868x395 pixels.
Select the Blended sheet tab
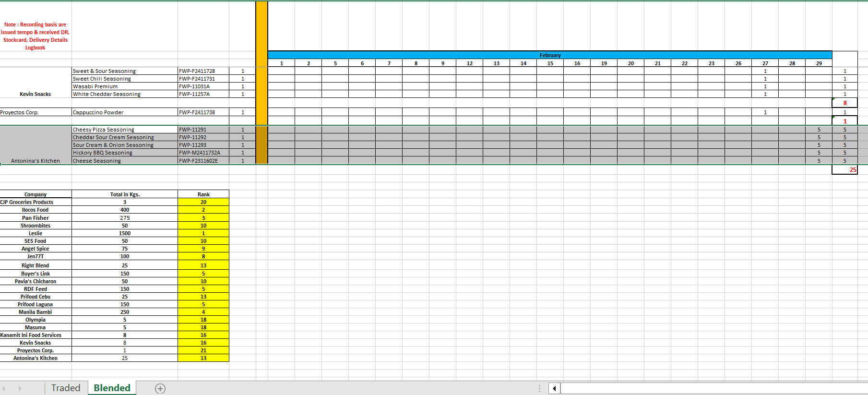coord(112,388)
